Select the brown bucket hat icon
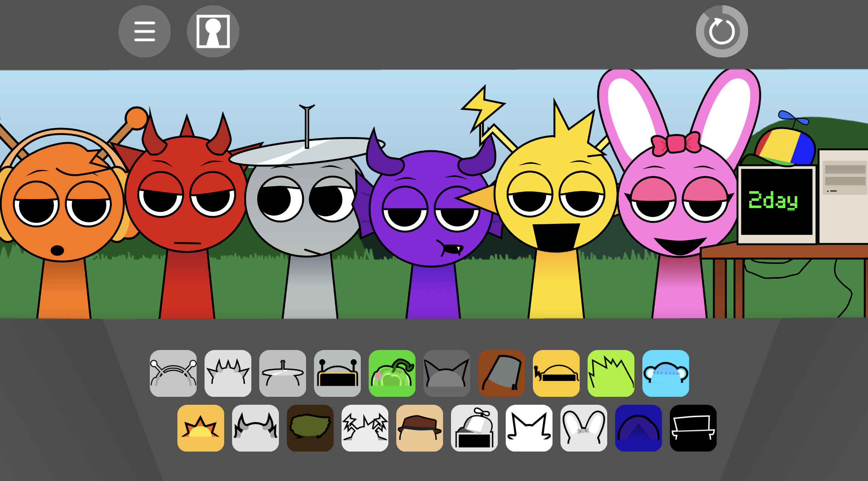 (502, 373)
